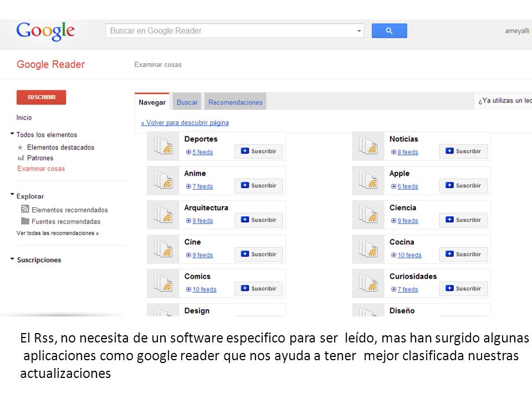
Task: Subscribe to the Deportes bundle
Action: [x=259, y=151]
